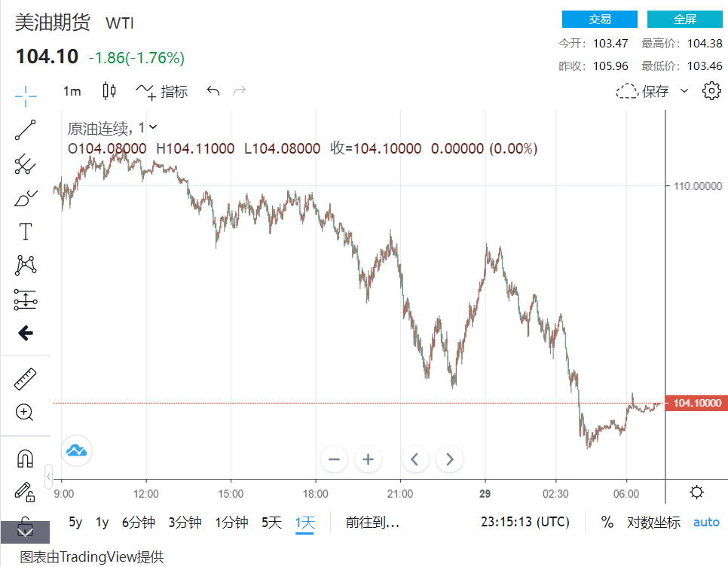Screen dimensions: 728x567
Task: Click the 全屏 fullscreen button
Action: click(x=685, y=20)
